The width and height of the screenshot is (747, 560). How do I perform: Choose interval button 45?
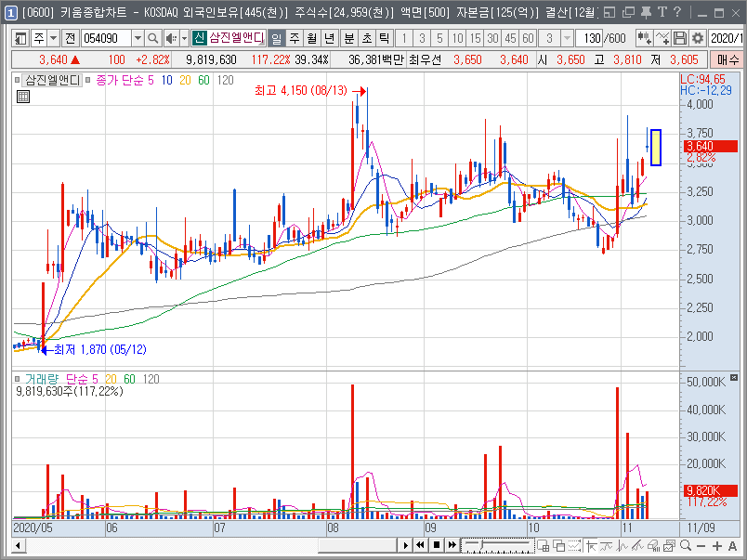[x=510, y=38]
